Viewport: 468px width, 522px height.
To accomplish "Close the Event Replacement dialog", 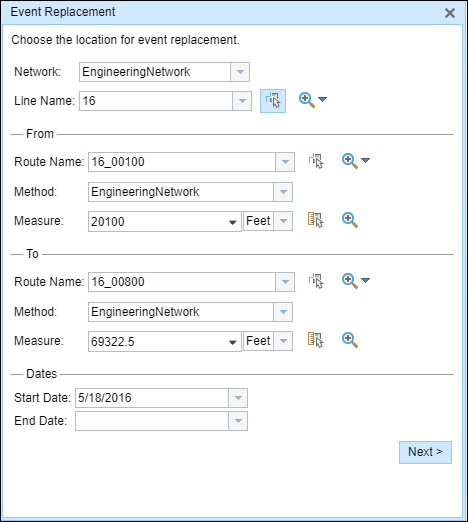I will tap(450, 13).
